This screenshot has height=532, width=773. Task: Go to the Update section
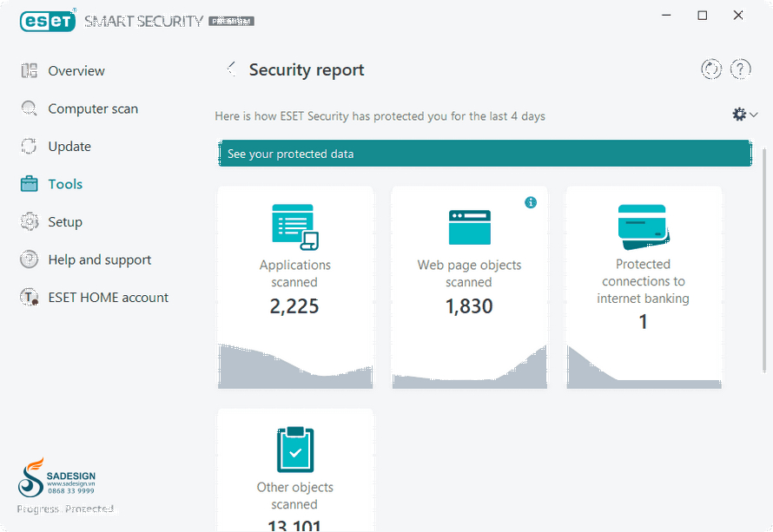pos(69,147)
